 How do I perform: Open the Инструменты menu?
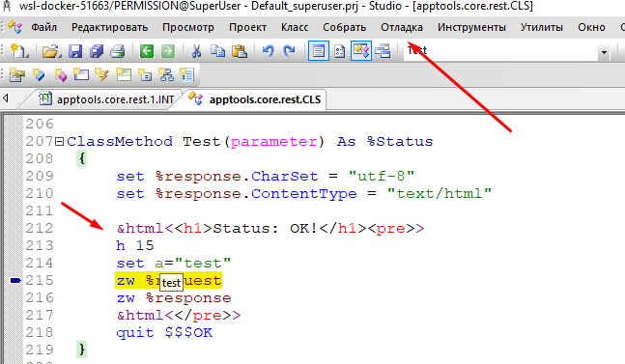471,27
